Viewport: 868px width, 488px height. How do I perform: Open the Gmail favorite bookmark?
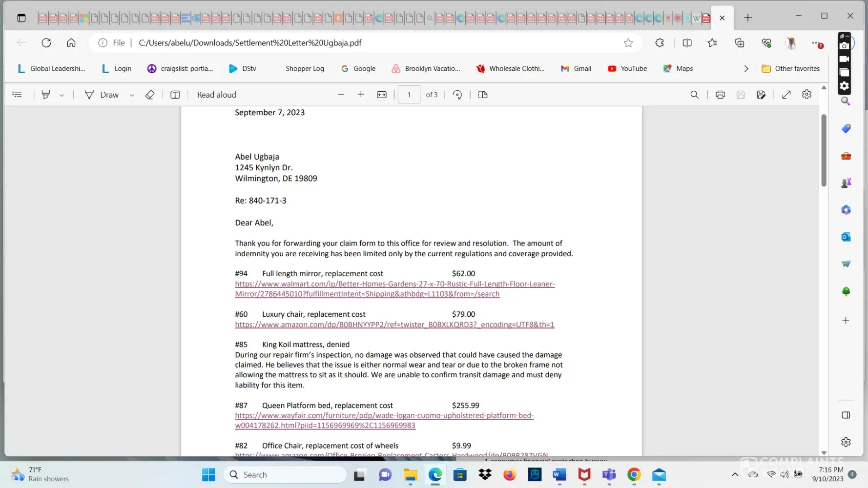click(576, 69)
